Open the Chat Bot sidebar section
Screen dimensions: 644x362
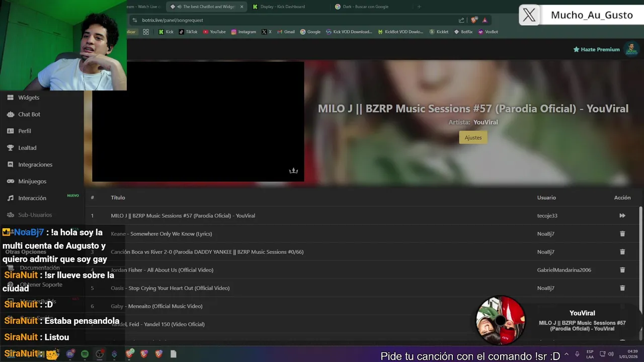[29, 114]
